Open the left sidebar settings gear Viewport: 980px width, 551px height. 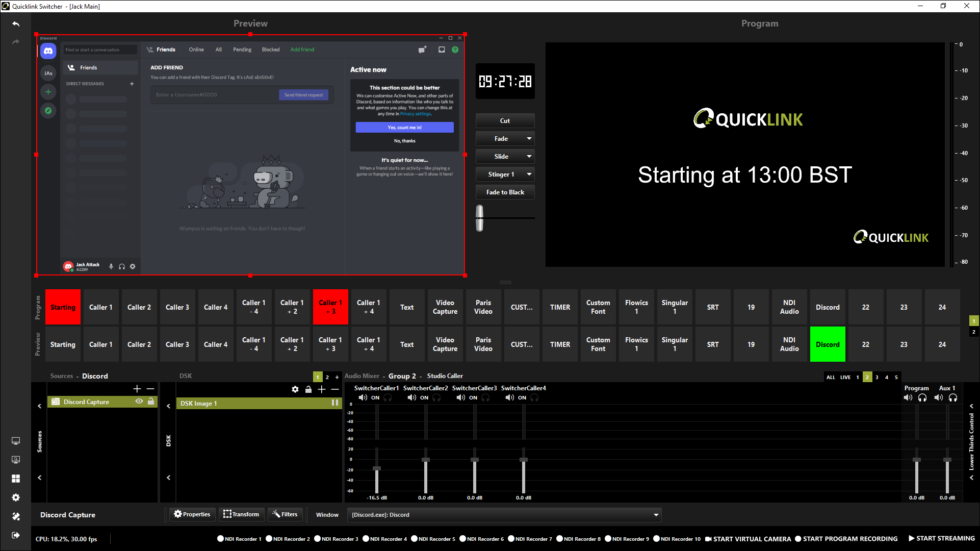(16, 497)
